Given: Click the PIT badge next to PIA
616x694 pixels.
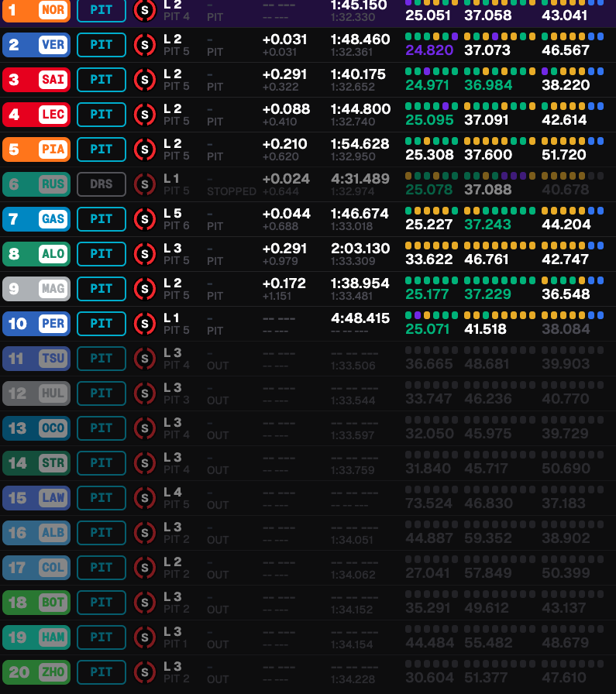Looking at the screenshot, I should tap(102, 149).
